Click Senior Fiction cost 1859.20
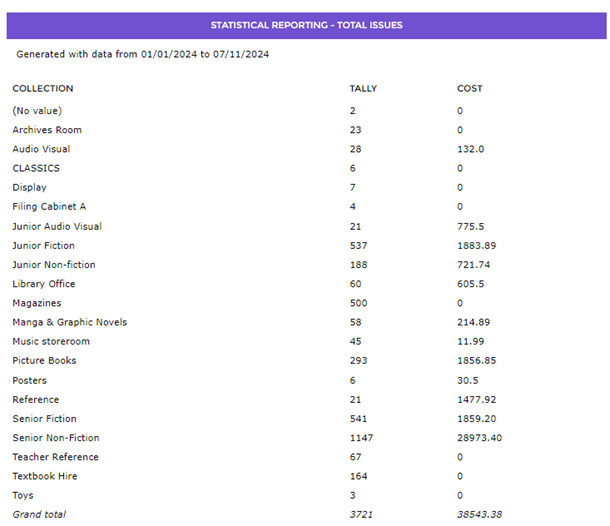610x526 pixels. click(x=477, y=419)
